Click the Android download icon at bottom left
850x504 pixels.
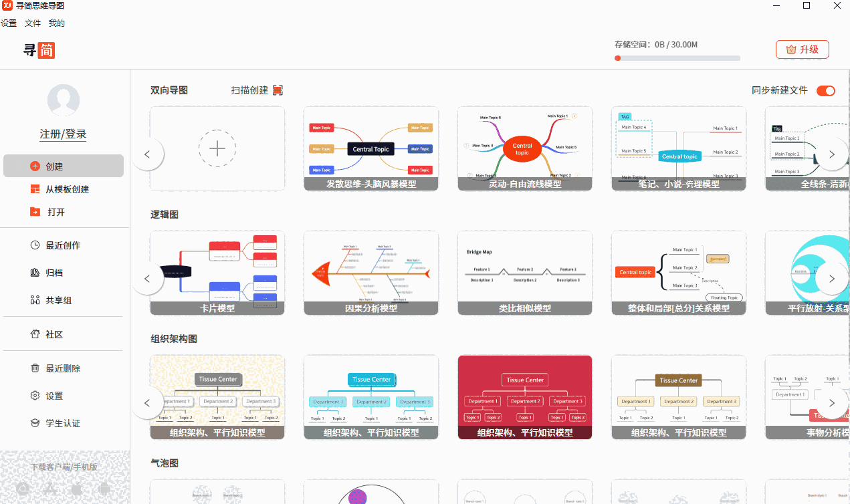(104, 489)
